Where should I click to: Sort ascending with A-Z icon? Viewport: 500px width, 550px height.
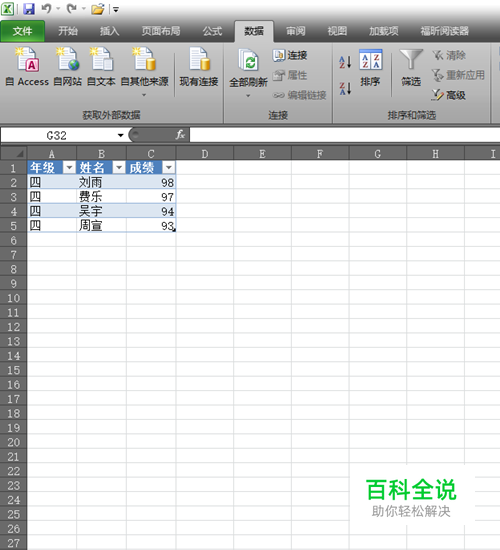[345, 62]
